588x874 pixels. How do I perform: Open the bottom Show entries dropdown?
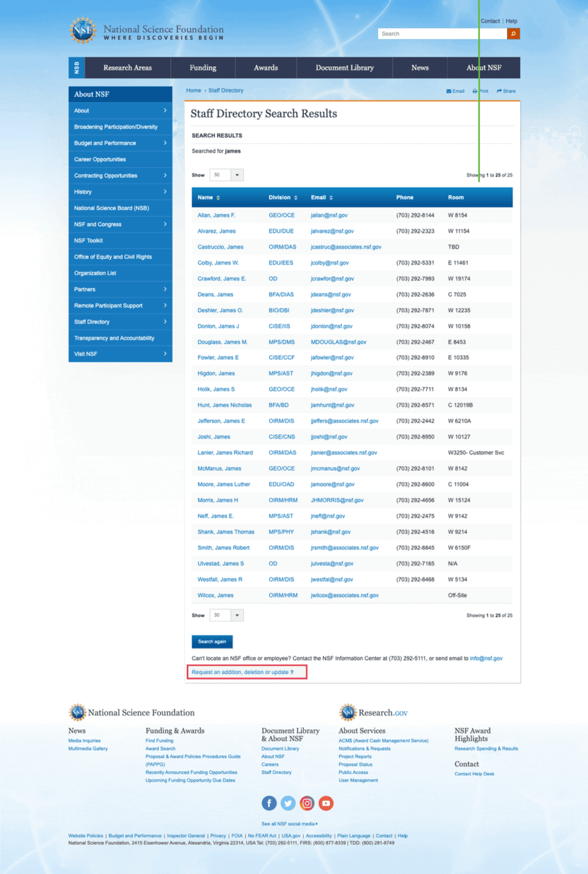(226, 616)
